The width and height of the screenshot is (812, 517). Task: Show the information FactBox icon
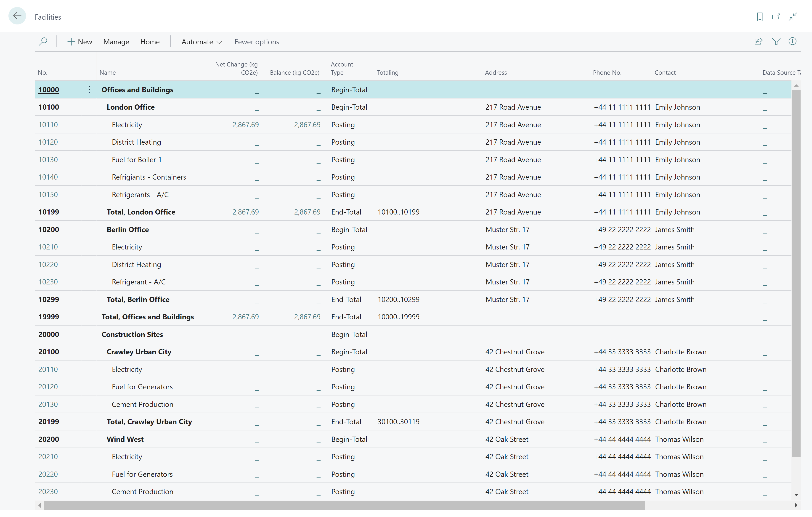pyautogui.click(x=792, y=41)
